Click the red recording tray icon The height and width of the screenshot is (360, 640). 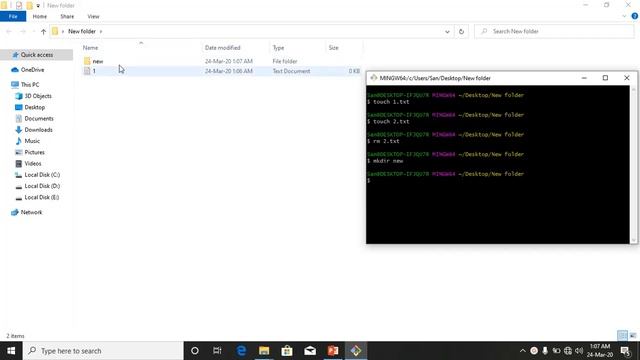click(534, 351)
